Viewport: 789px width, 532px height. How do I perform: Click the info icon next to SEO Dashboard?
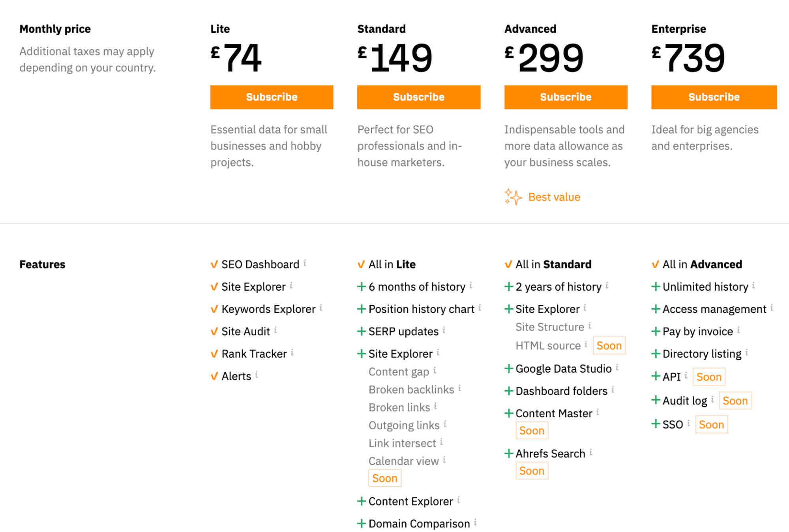click(305, 263)
